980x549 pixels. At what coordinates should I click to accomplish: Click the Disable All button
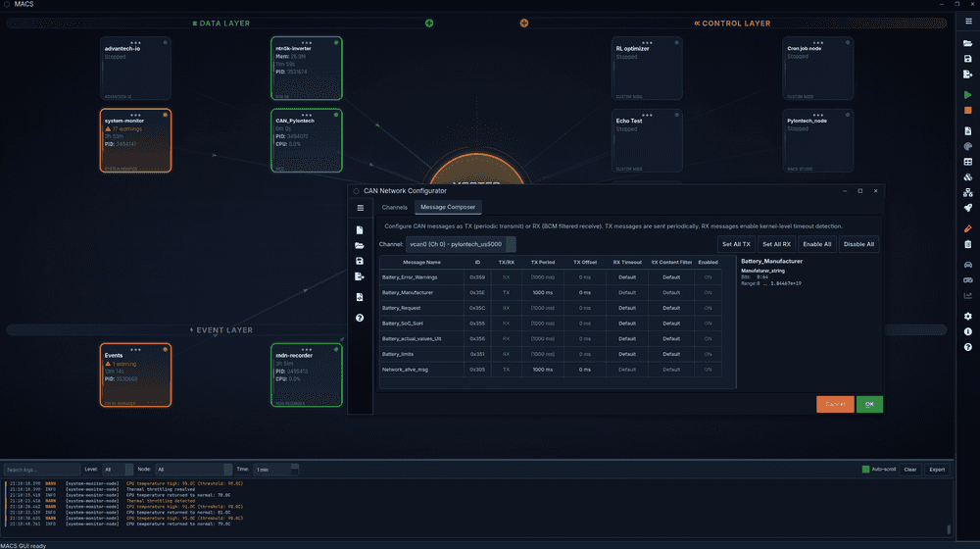click(858, 244)
